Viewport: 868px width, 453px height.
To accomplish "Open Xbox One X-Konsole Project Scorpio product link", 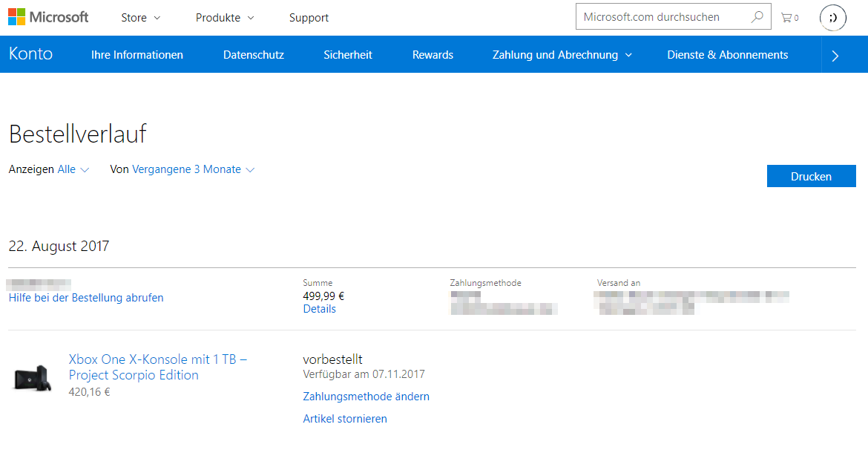I will click(x=158, y=367).
